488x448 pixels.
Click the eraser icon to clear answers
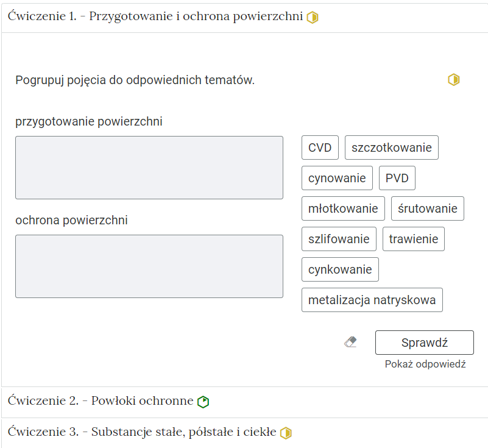point(350,342)
